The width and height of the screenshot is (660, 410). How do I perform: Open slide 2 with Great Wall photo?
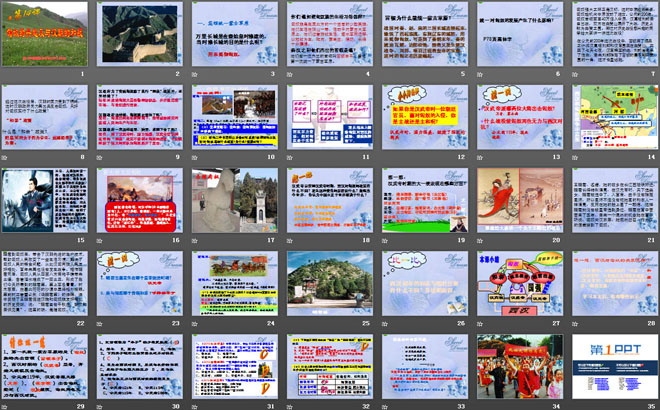139,35
